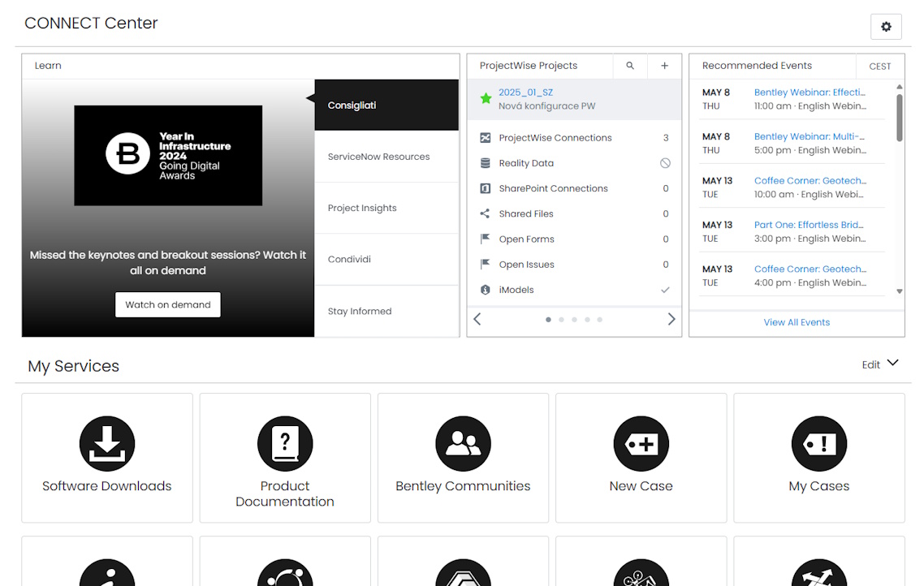Screen dimensions: 924x586
Task: Search ProjectWise Projects
Action: 630,66
